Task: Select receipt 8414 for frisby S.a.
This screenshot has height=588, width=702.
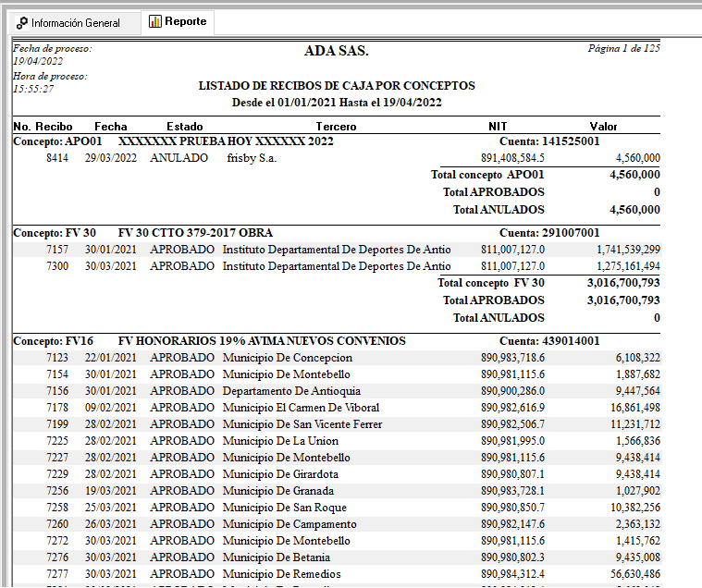Action: coord(57,158)
